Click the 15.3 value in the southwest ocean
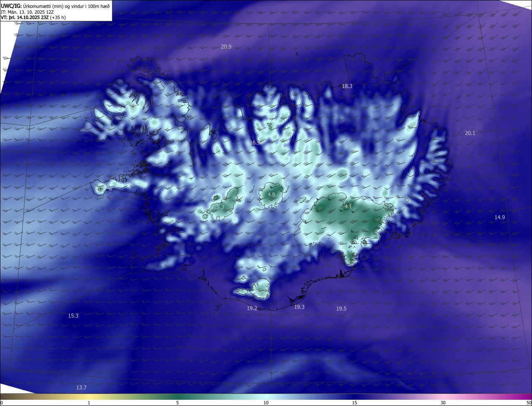This screenshot has width=532, height=406. click(73, 316)
